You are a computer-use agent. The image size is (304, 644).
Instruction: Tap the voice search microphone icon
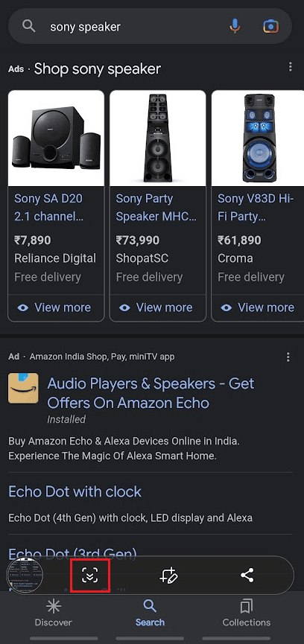(x=235, y=27)
